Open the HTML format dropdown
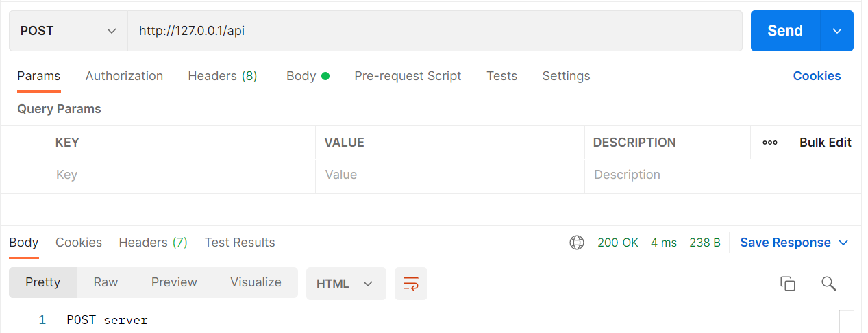868x333 pixels. 346,284
